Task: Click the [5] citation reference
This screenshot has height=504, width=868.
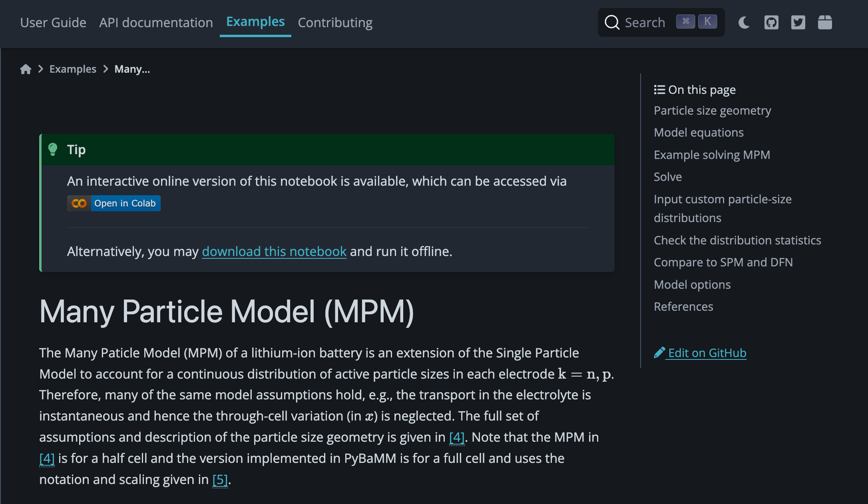Action: click(220, 480)
